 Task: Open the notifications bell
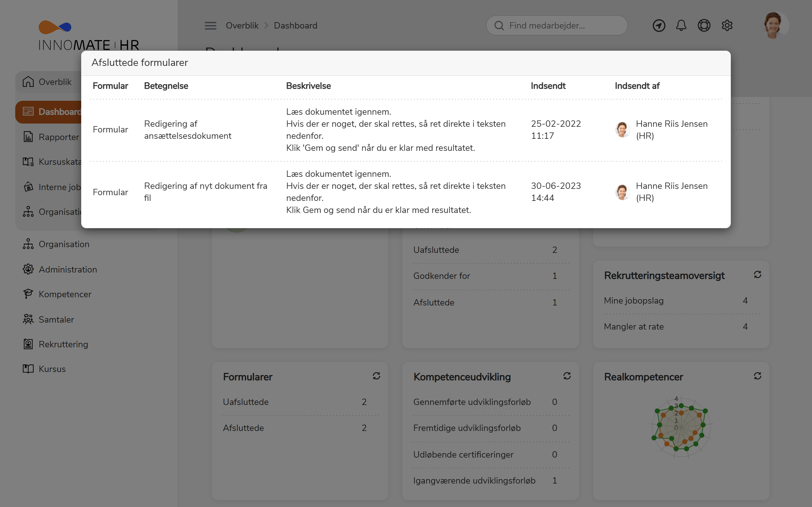681,25
